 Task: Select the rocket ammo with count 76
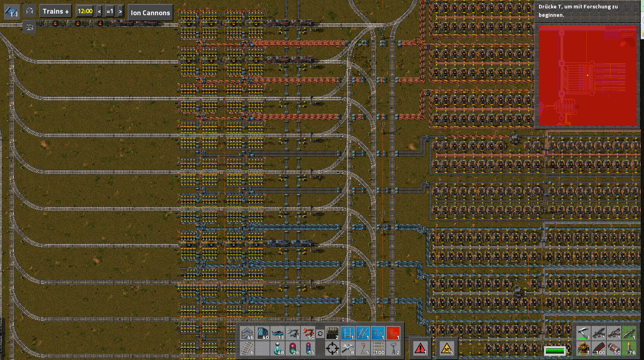pos(629,348)
